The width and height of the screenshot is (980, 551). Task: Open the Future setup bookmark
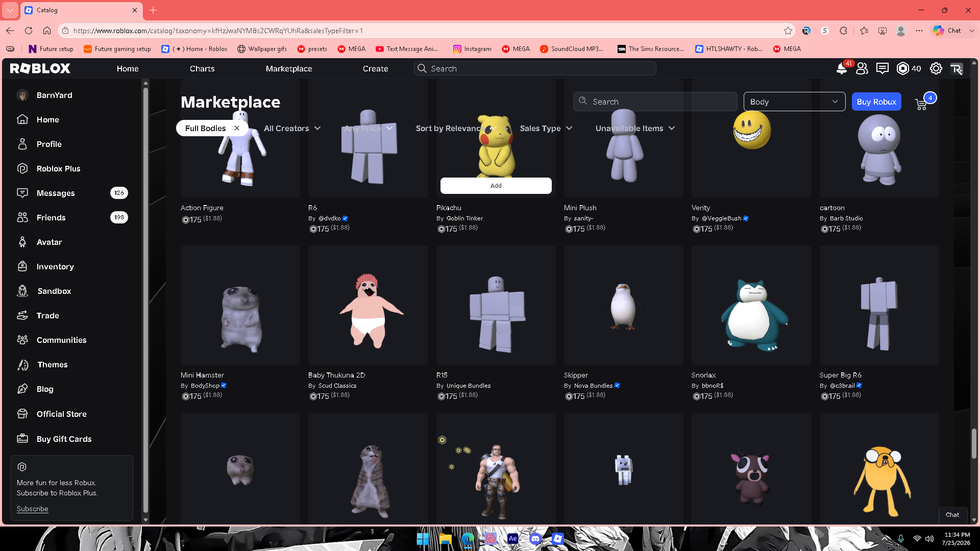(51, 49)
